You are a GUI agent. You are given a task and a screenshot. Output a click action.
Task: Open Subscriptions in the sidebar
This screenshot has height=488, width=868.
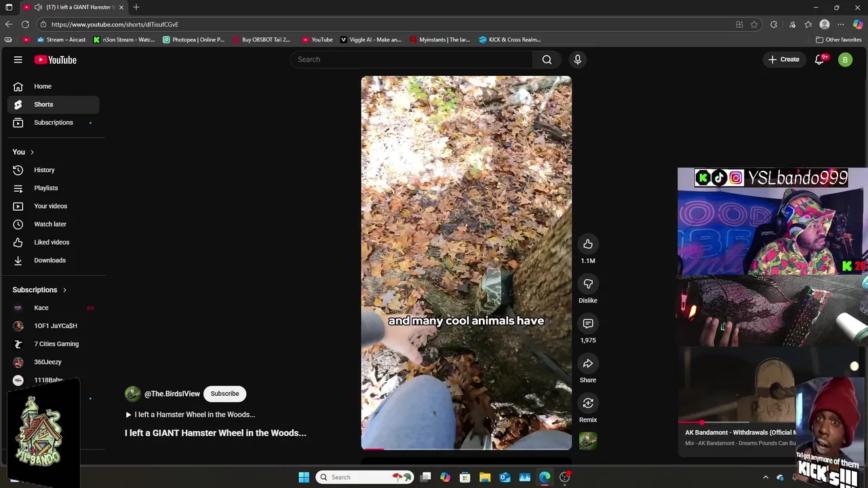point(53,123)
